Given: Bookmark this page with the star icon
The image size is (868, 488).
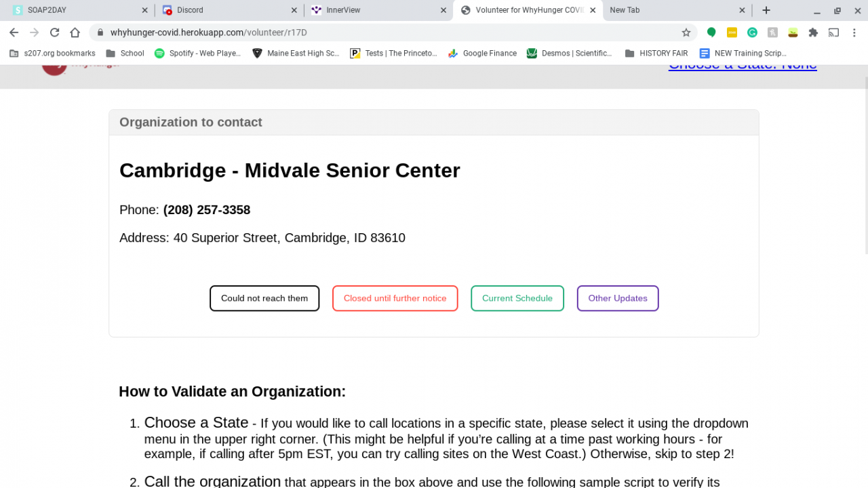Looking at the screenshot, I should [x=686, y=32].
